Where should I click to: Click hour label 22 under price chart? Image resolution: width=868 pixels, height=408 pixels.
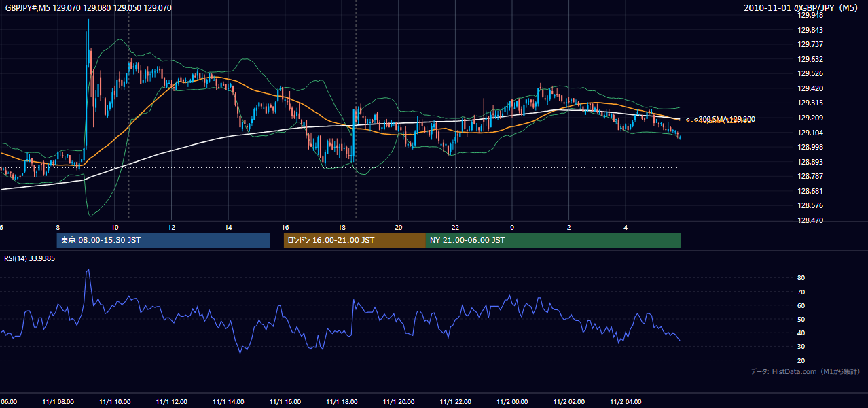point(455,227)
